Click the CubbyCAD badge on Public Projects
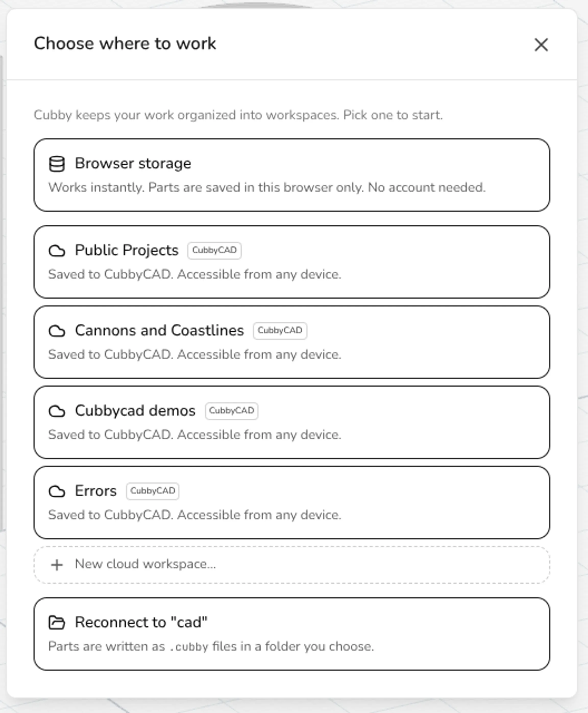This screenshot has height=713, width=588. [214, 250]
